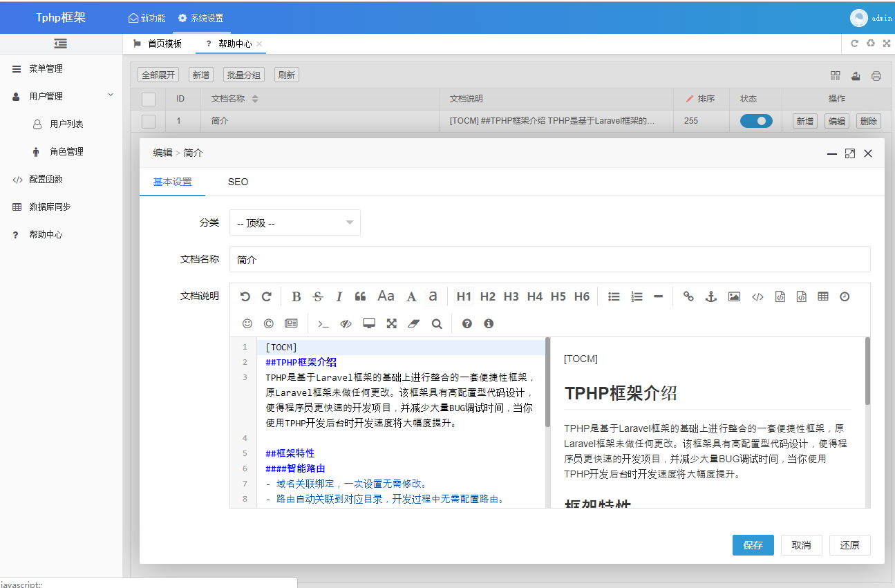
Task: Open table column filter icon
Action: click(836, 76)
